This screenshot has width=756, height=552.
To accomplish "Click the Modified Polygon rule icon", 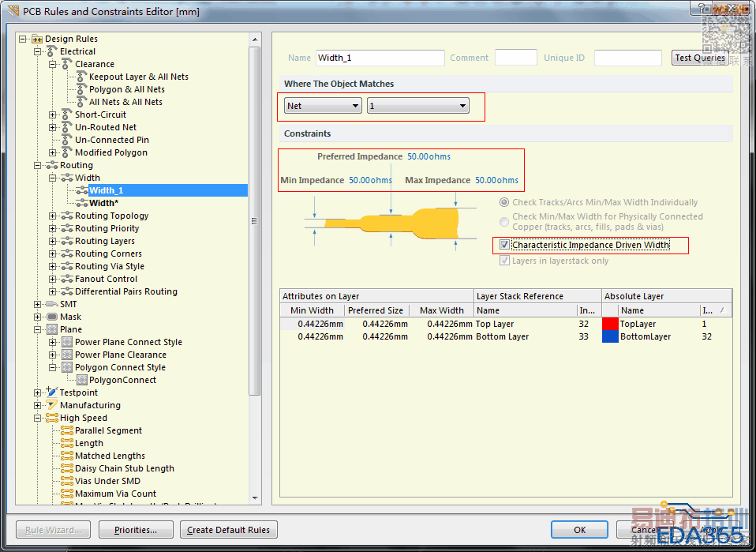I will (67, 152).
